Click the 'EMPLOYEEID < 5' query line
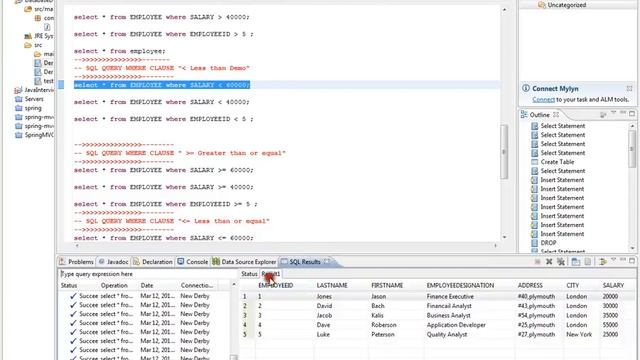Viewport: 640px width, 360px height. point(164,119)
